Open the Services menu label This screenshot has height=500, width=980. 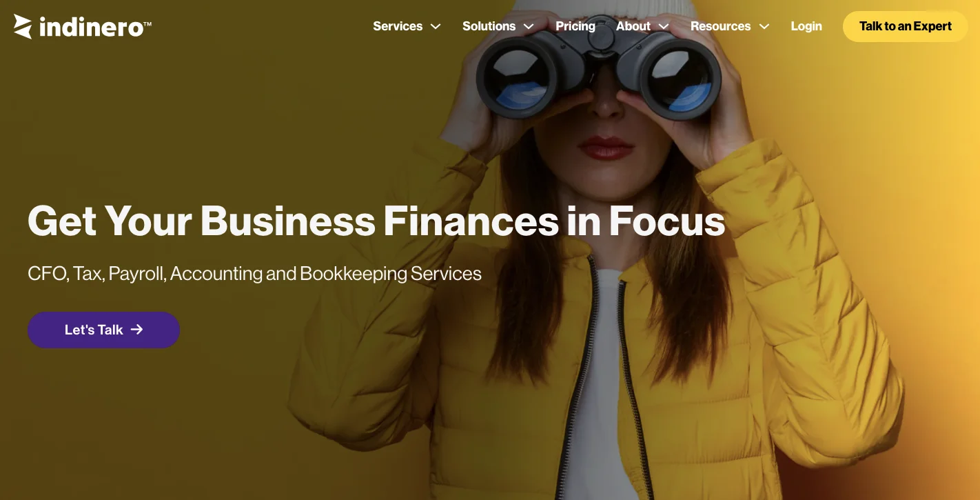pos(398,26)
